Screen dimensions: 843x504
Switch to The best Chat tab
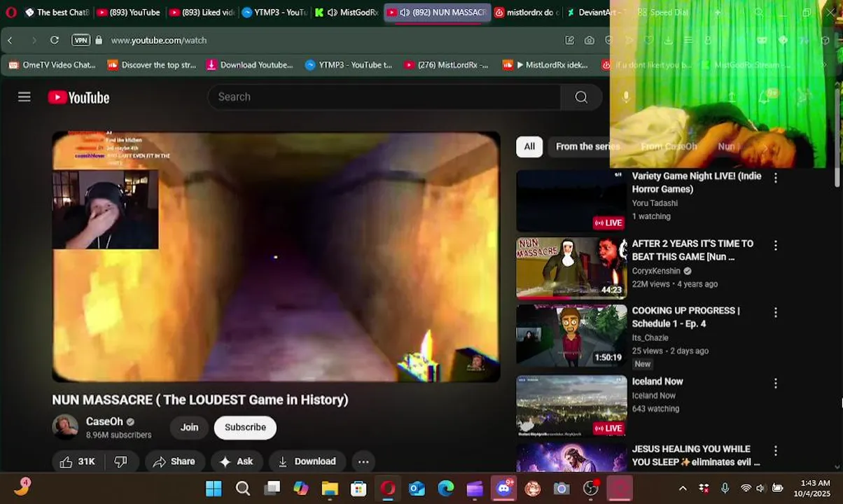pos(56,13)
